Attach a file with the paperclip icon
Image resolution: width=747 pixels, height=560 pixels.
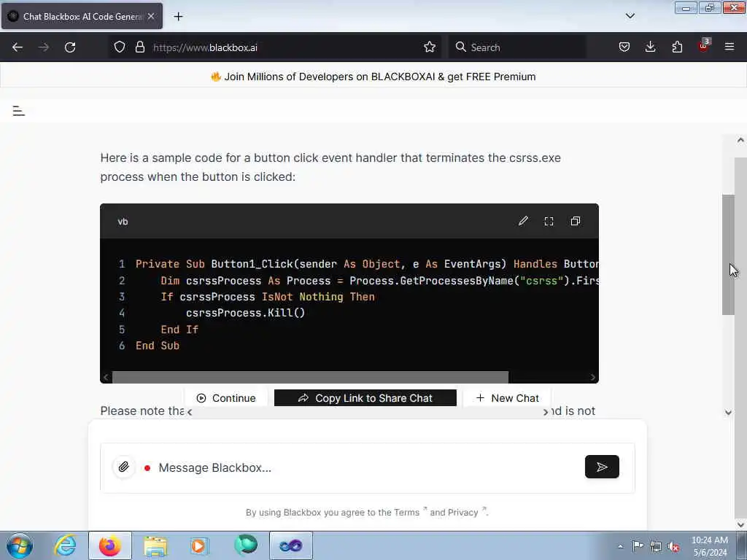tap(123, 467)
